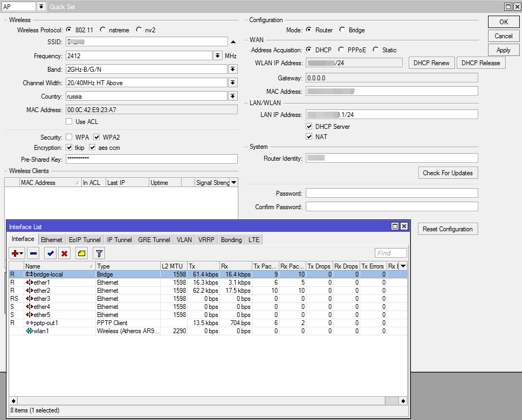This screenshot has width=522, height=420.
Task: Switch to the Ethernet tab
Action: [51, 239]
